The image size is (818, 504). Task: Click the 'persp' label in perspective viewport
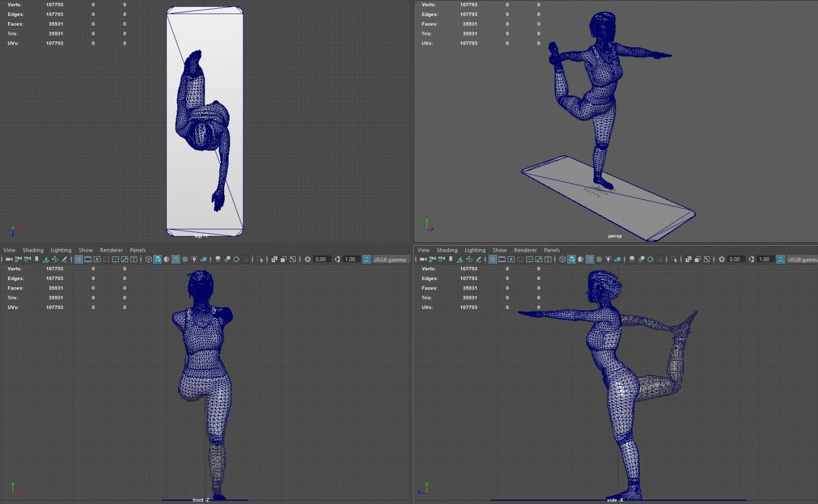click(x=615, y=236)
